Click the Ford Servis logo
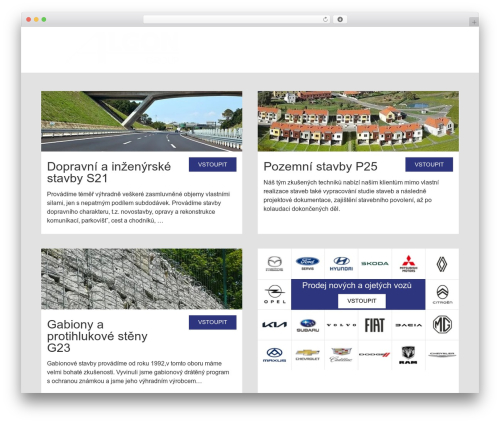500x423 pixels. (308, 263)
